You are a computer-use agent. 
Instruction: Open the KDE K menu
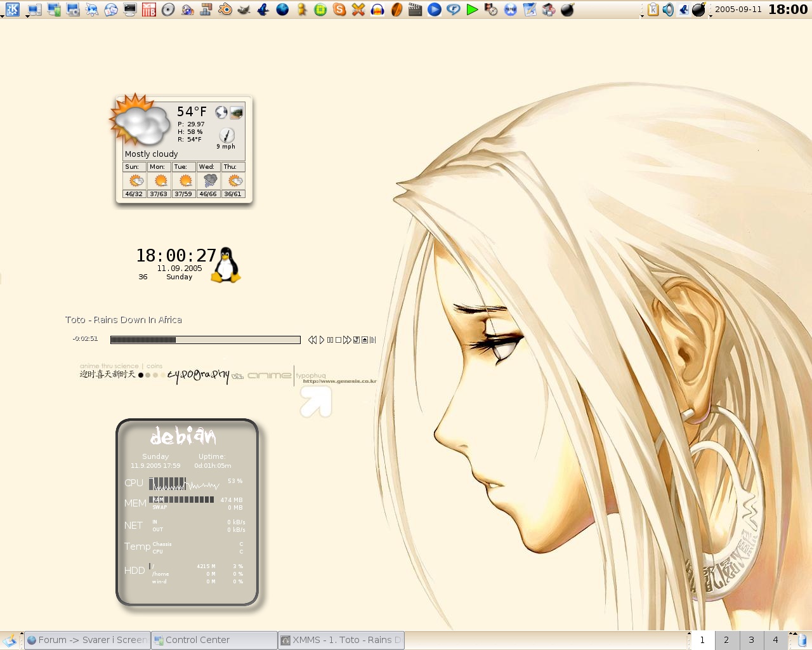click(x=12, y=10)
